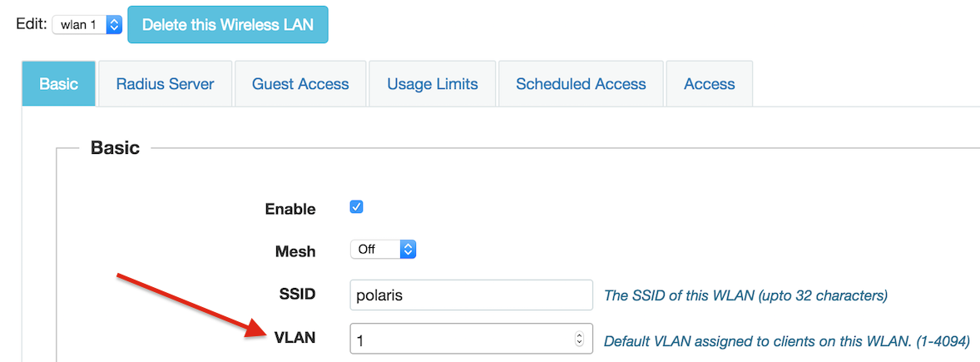Select the Usage Limits tab
The width and height of the screenshot is (980, 362).
433,84
